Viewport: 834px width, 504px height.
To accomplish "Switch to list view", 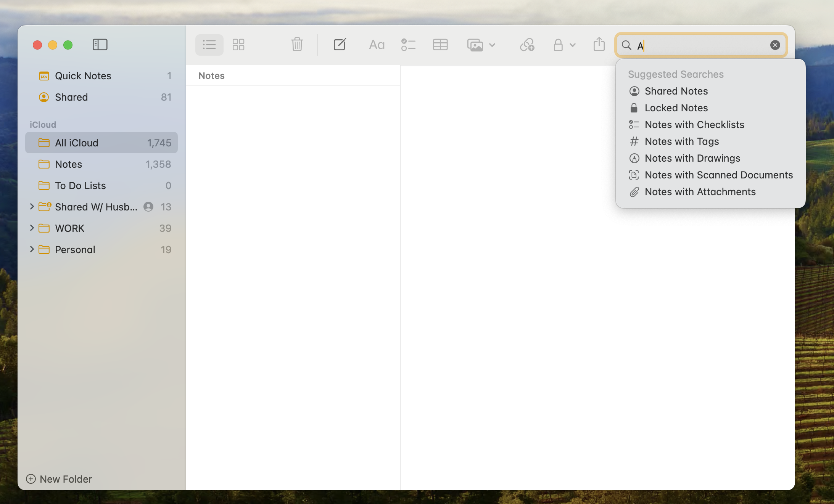I will pyautogui.click(x=209, y=45).
